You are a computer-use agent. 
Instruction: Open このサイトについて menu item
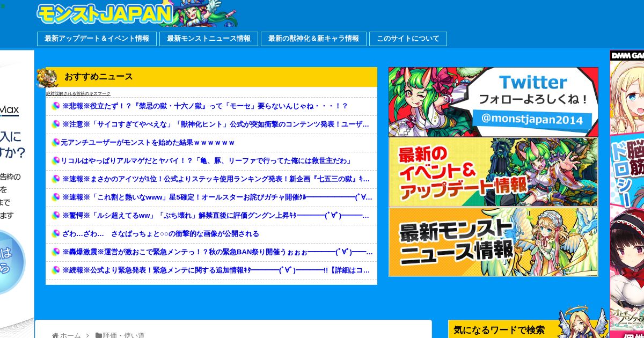pos(408,39)
